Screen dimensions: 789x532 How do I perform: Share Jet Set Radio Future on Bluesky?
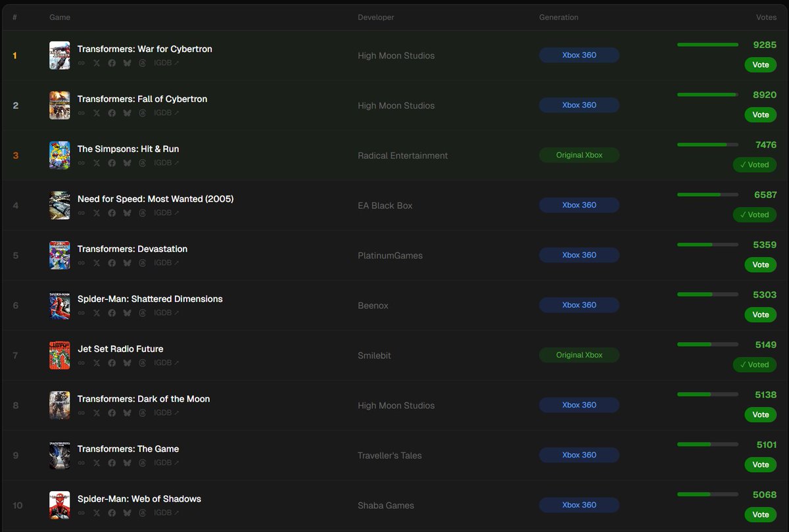click(x=128, y=363)
